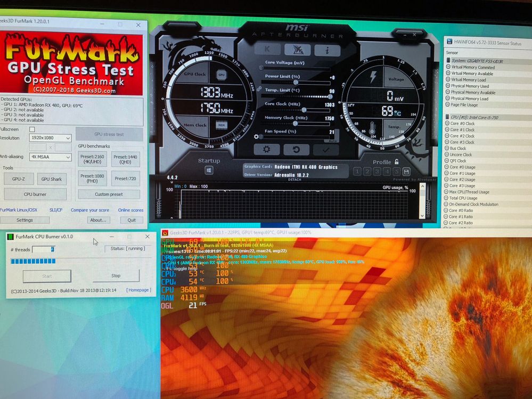The width and height of the screenshot is (532, 399).
Task: Click the GPU stress test button
Action: (109, 134)
